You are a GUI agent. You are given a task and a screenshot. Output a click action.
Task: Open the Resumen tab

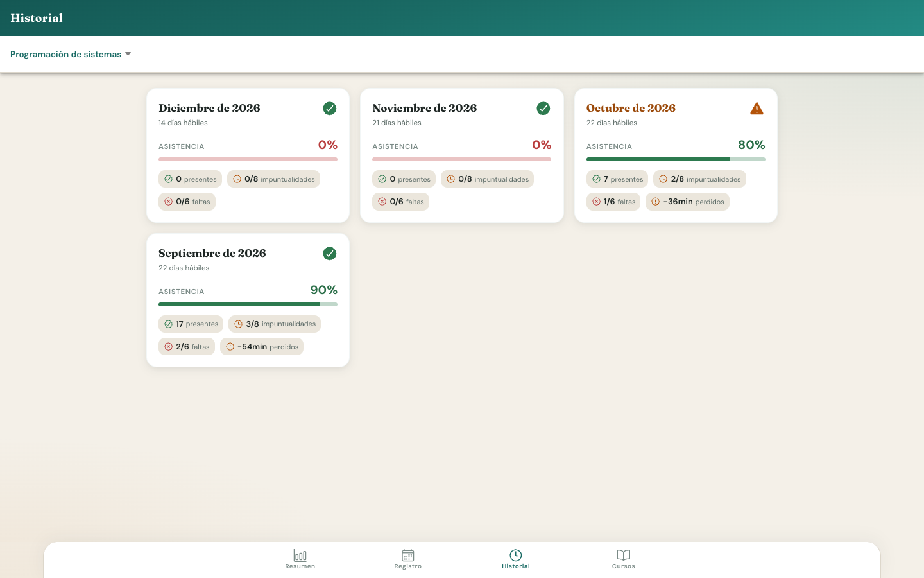[300, 559]
